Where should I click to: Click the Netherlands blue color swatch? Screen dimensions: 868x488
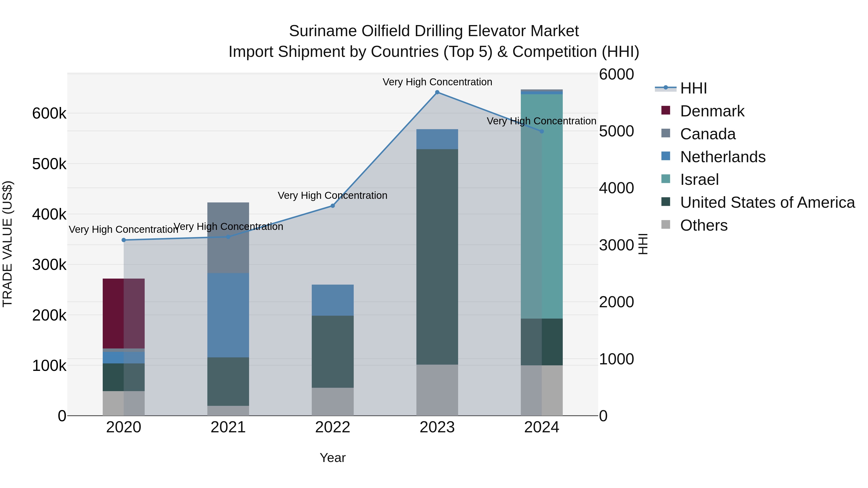(x=665, y=156)
